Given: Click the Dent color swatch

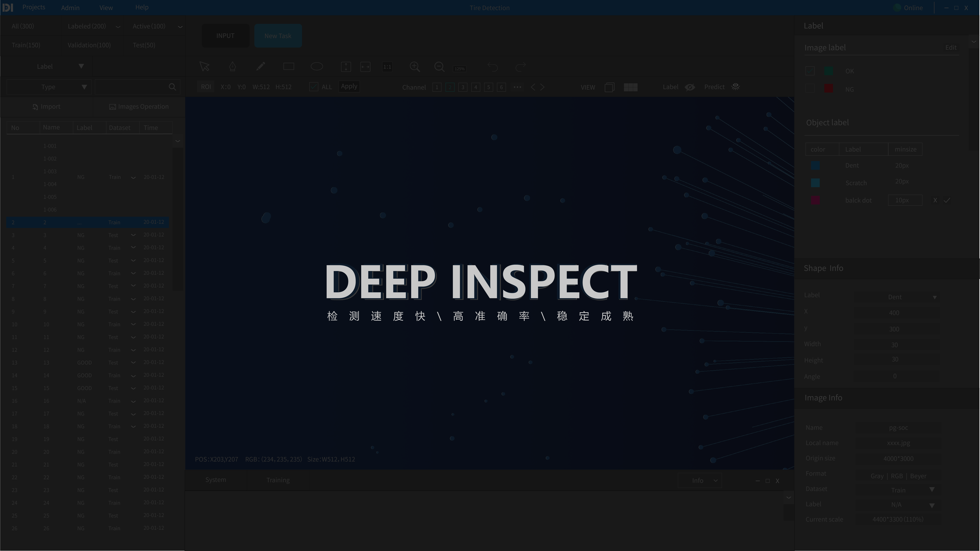Looking at the screenshot, I should click(815, 165).
